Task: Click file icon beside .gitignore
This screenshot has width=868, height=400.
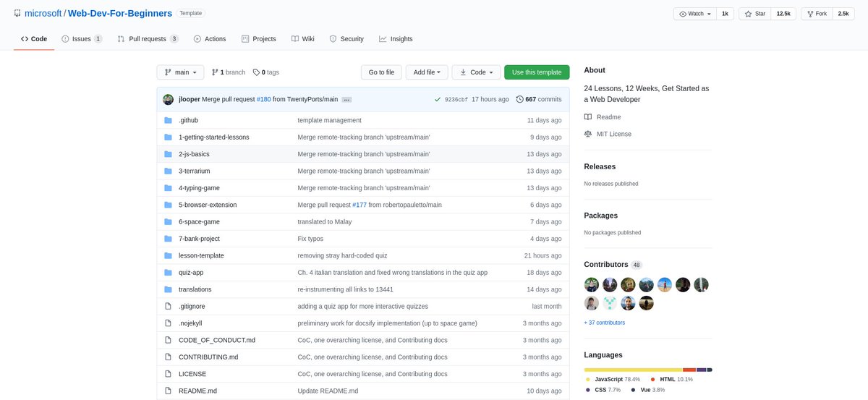Action: [x=168, y=306]
